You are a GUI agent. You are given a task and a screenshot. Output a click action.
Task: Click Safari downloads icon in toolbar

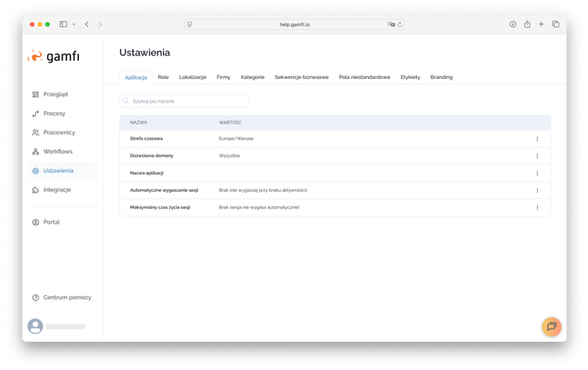[x=513, y=25]
